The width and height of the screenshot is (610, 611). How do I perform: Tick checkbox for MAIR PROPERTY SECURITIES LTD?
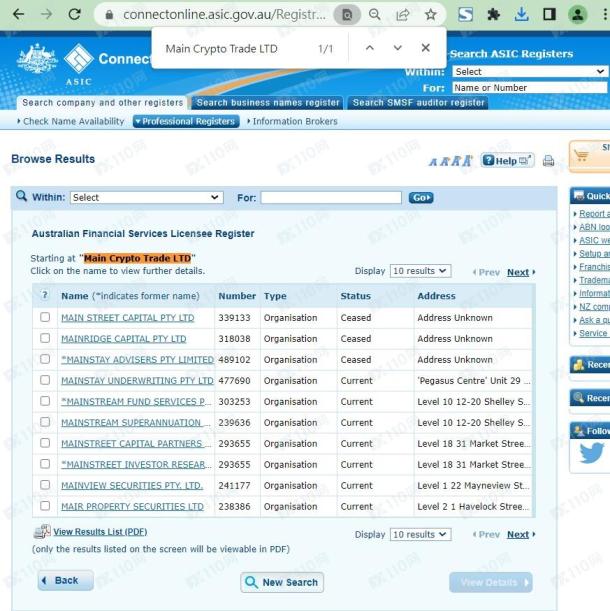[x=45, y=506]
